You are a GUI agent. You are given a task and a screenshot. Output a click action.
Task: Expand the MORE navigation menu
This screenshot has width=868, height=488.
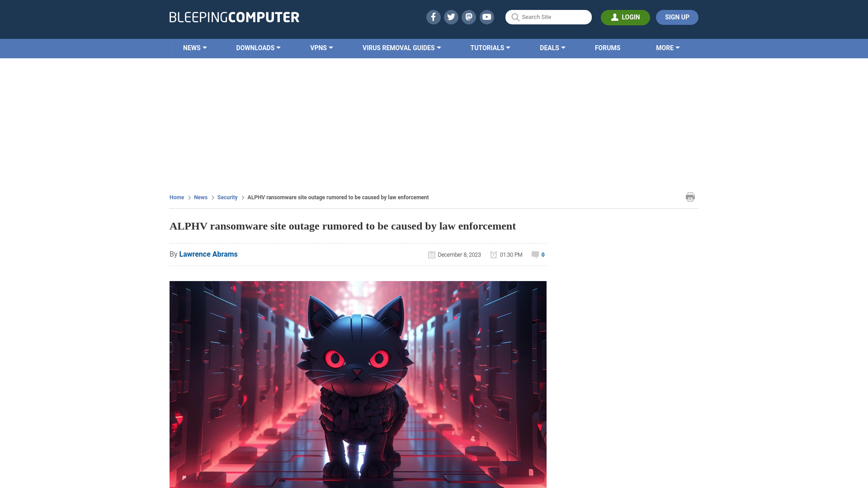tap(668, 47)
